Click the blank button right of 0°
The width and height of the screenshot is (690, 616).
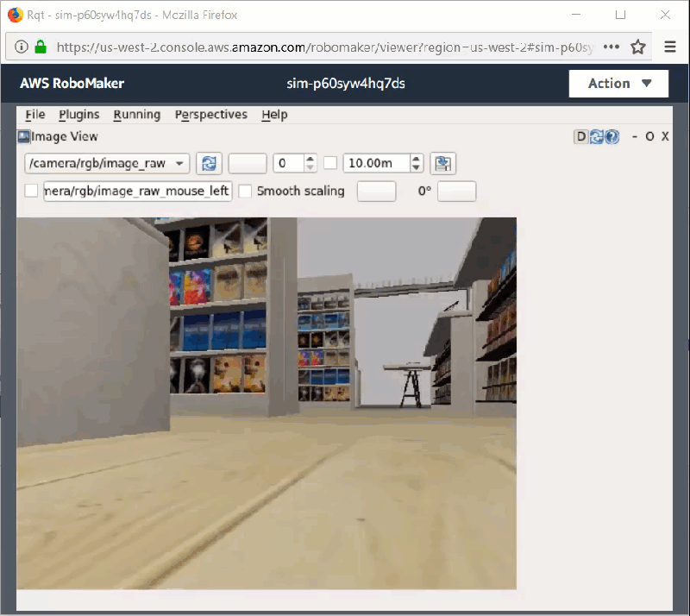coord(456,191)
